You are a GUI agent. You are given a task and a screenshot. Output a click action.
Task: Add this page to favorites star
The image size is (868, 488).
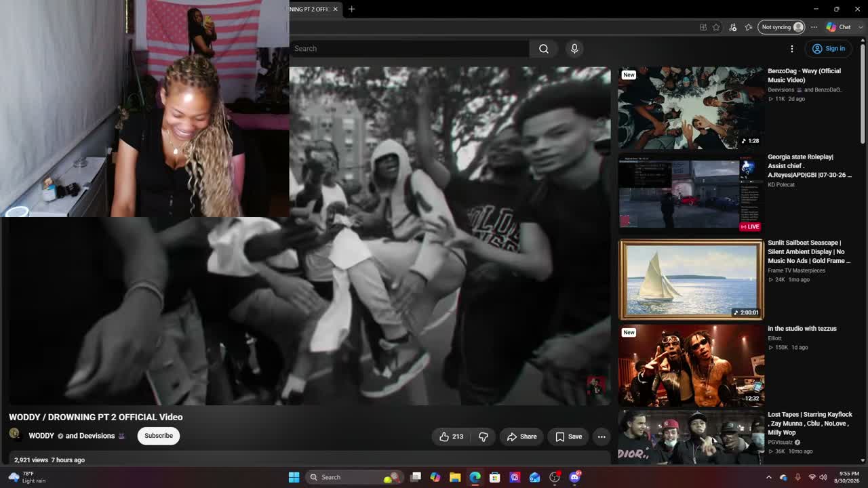coord(716,27)
